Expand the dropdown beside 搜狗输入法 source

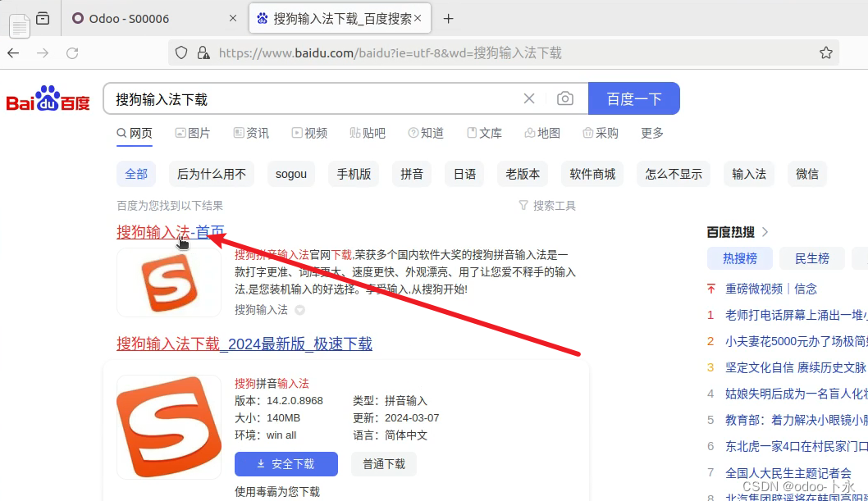[x=299, y=310]
